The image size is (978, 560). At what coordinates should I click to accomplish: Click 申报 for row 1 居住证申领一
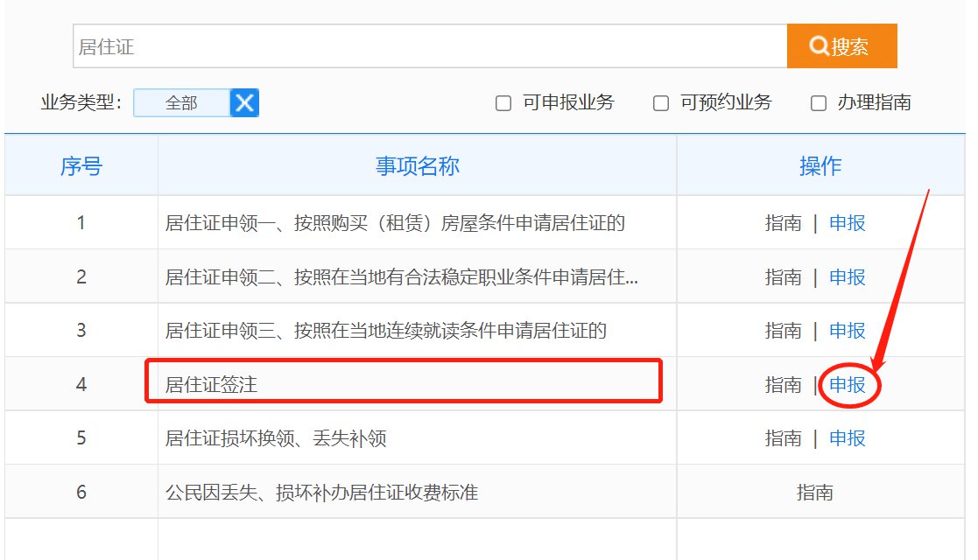click(x=848, y=223)
